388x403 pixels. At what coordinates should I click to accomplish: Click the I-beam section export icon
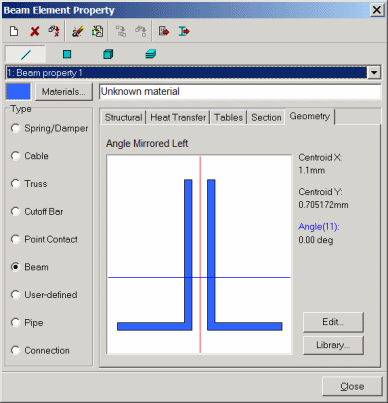tap(184, 32)
